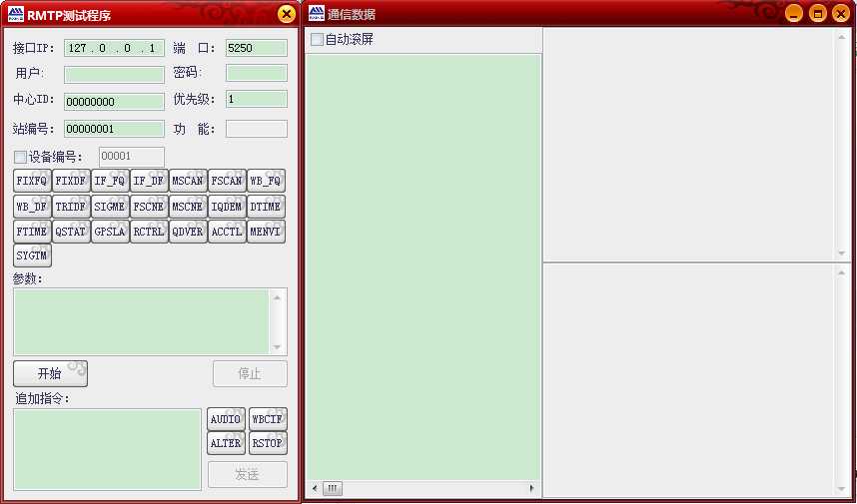Click the 设备编号 field showing 00001
This screenshot has width=857, height=504.
(x=132, y=157)
